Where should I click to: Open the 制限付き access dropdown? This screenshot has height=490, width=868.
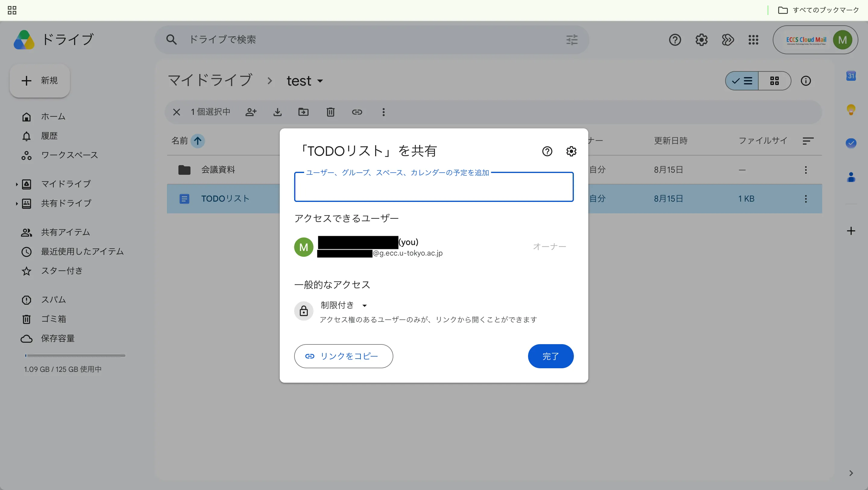click(x=344, y=305)
